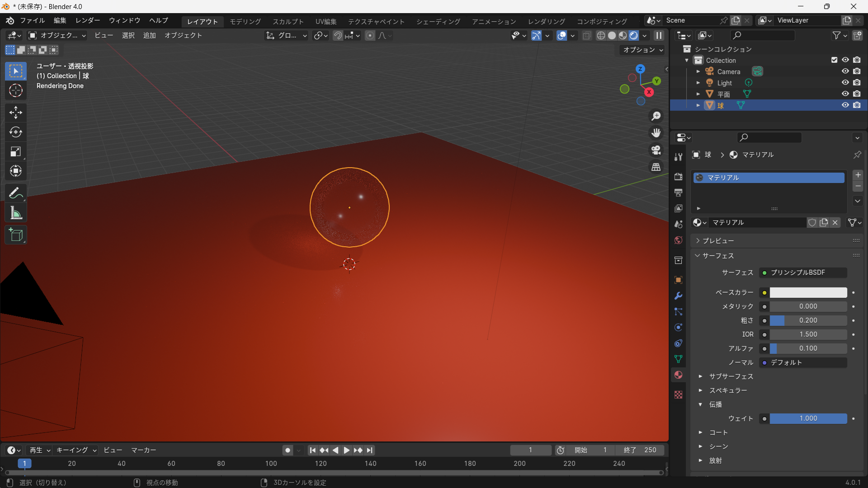Switch to the シェーディング workspace tab

438,22
